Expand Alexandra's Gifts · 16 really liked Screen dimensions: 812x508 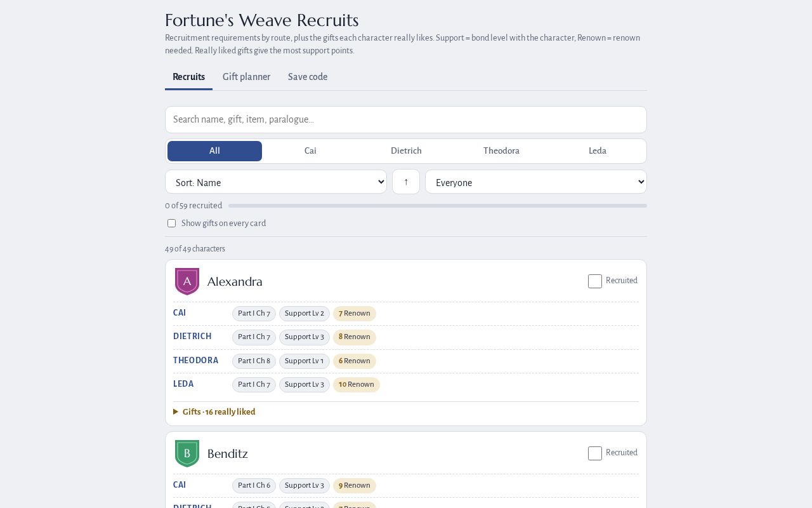(x=214, y=412)
